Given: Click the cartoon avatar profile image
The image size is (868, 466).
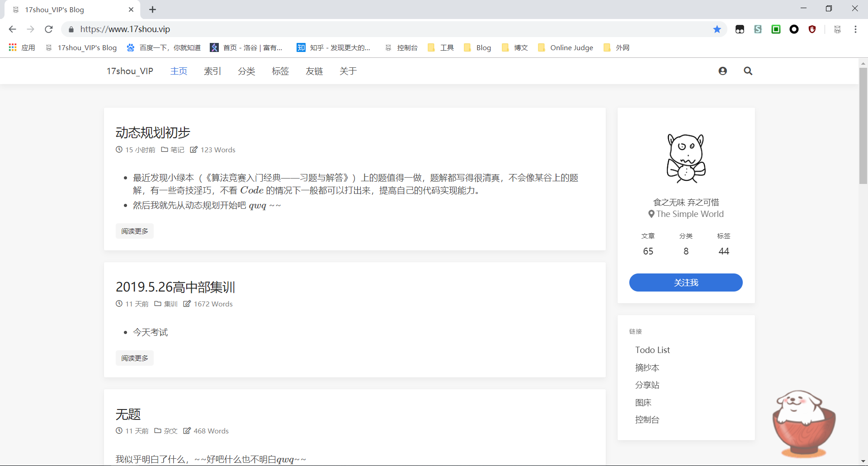Looking at the screenshot, I should tap(686, 158).
